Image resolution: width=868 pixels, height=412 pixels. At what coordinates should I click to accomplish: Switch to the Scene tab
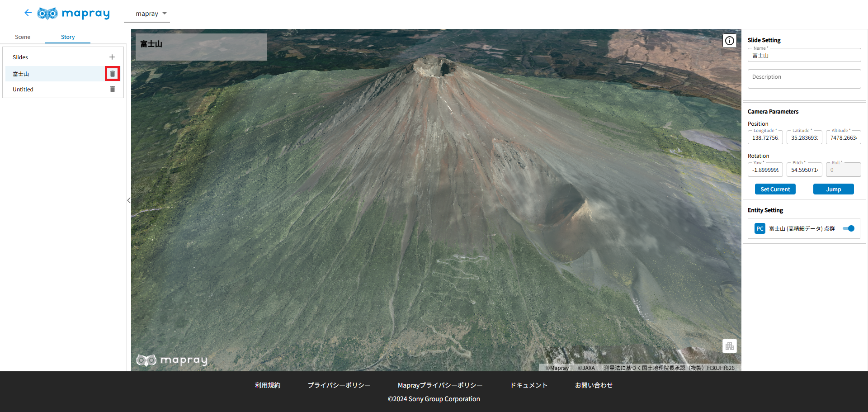(x=23, y=37)
